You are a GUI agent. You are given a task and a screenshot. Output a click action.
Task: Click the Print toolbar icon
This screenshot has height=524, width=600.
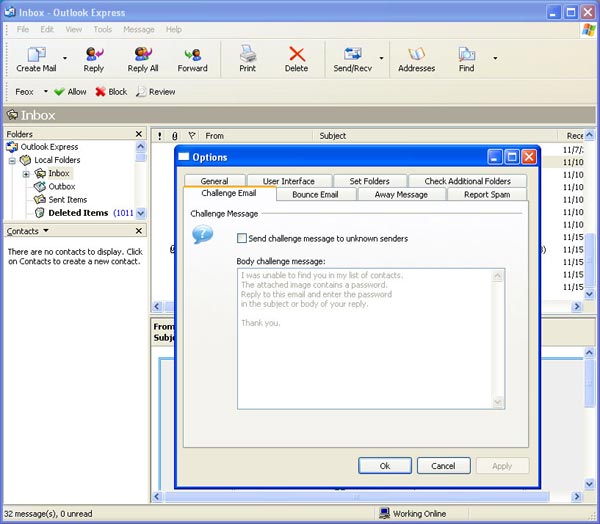point(248,54)
